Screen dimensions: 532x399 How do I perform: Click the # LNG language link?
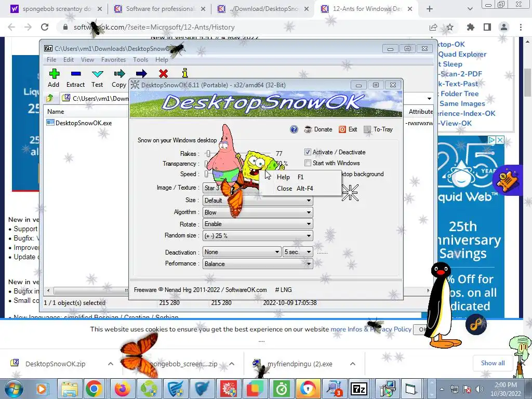(284, 290)
